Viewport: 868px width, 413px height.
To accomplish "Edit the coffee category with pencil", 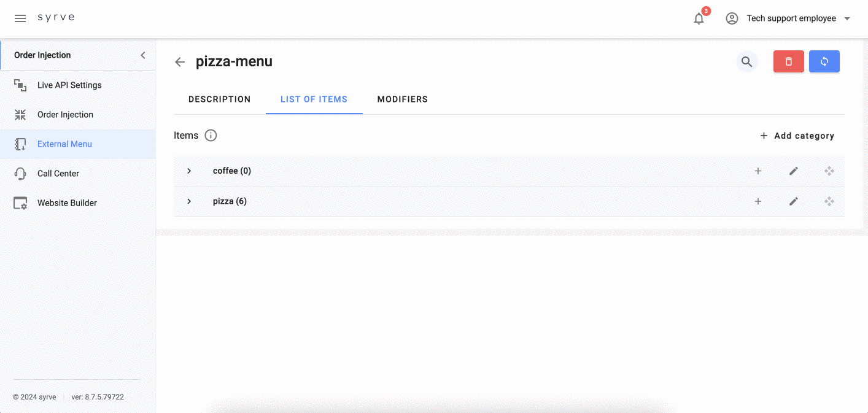I will 793,171.
